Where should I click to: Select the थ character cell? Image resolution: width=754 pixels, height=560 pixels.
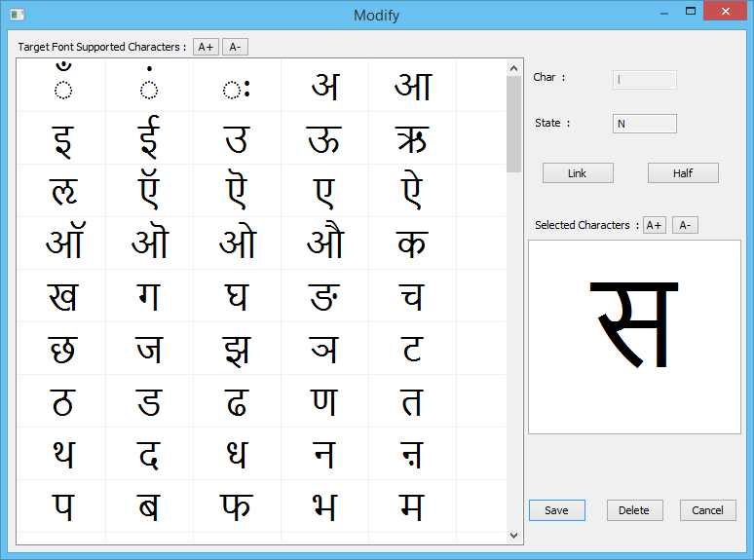tap(62, 453)
